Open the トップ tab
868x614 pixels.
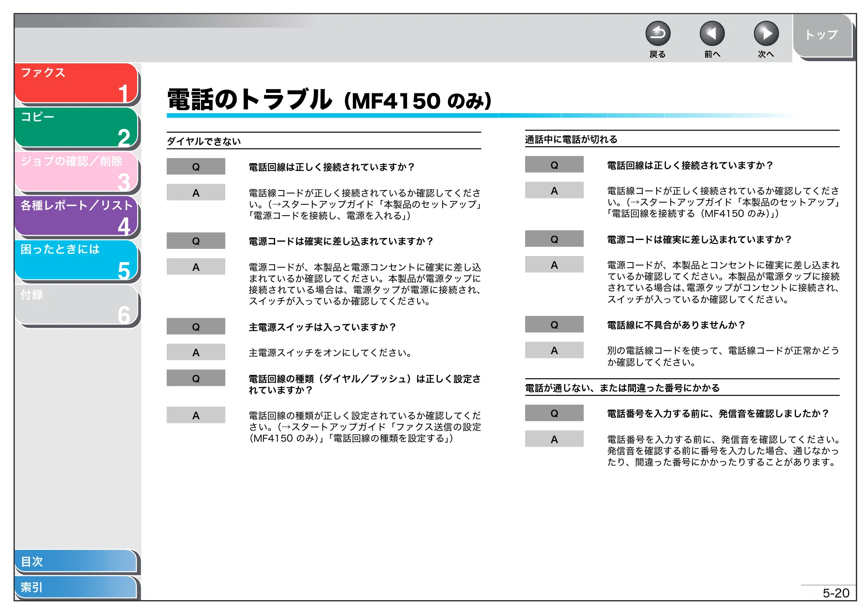(x=822, y=36)
